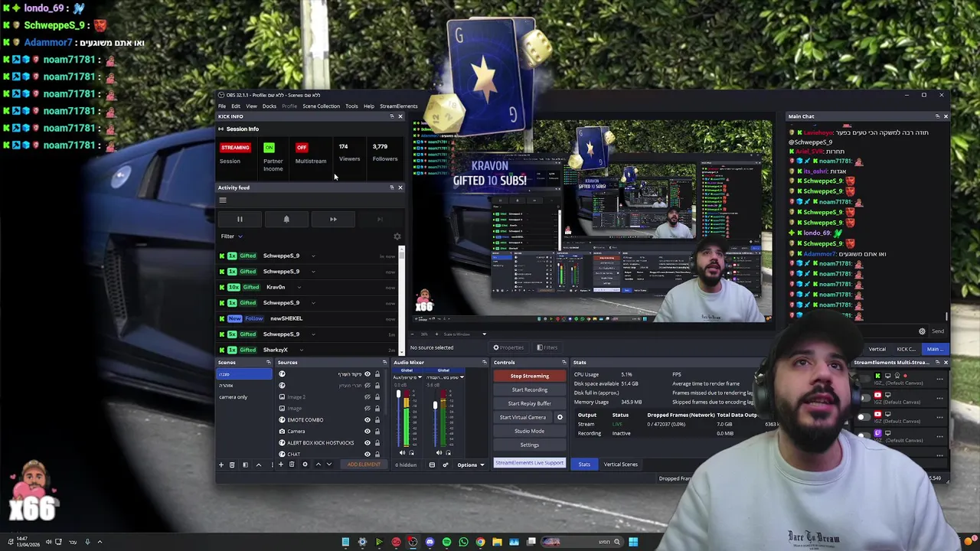Mute the second mixer channel speaker icon
Image resolution: width=980 pixels, height=551 pixels.
click(x=439, y=453)
